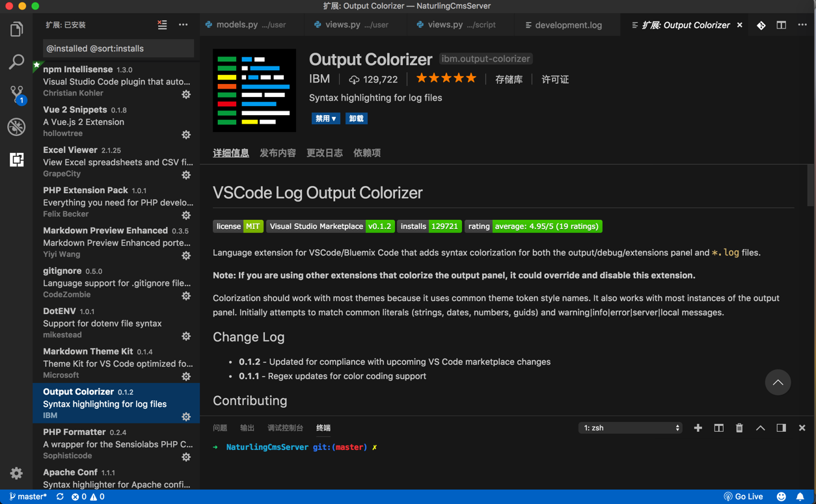Maximize the terminal panel with the up chevron
Image resolution: width=816 pixels, height=504 pixels.
[x=760, y=428]
